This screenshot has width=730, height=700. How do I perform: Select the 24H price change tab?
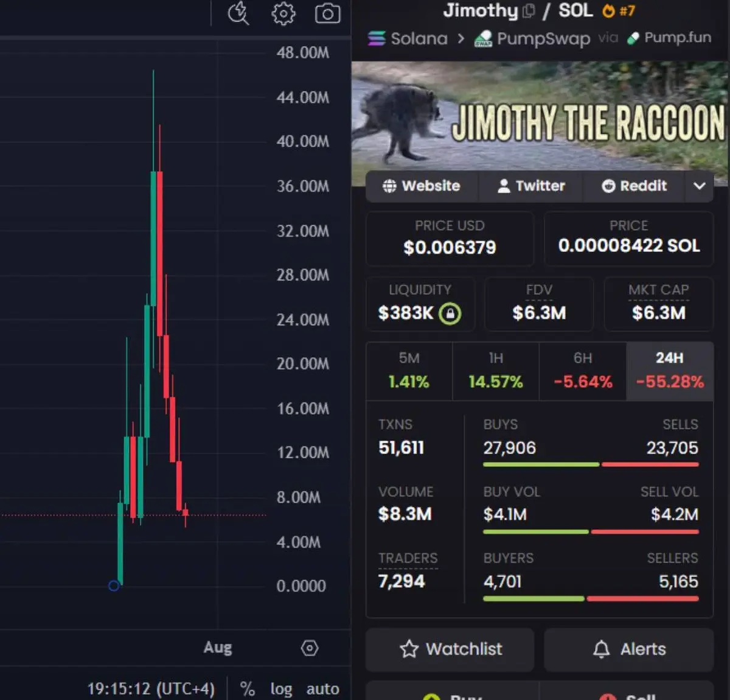tap(670, 371)
